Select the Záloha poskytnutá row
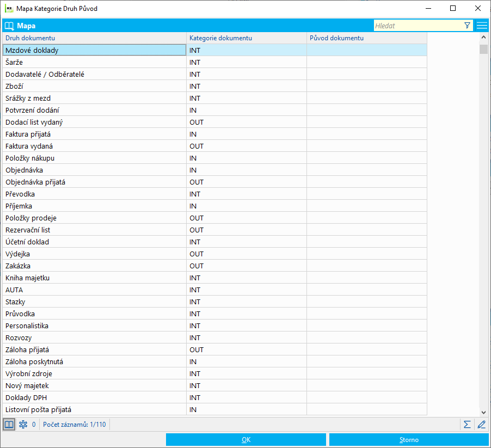This screenshot has width=491, height=448. coord(215,361)
